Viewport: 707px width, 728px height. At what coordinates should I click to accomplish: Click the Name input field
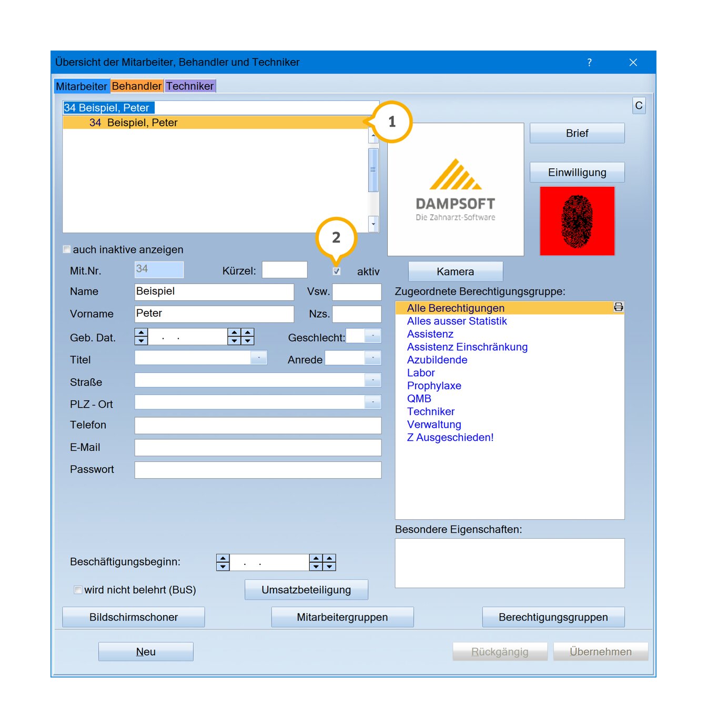click(x=214, y=292)
